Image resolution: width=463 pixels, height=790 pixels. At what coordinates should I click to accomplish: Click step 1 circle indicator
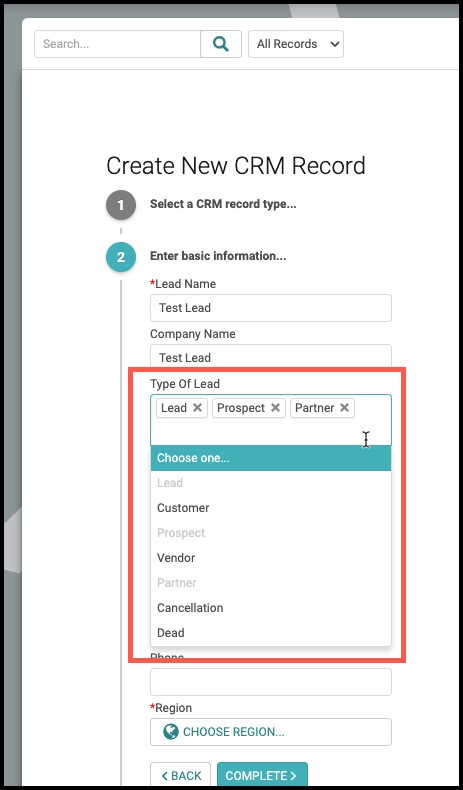121,205
